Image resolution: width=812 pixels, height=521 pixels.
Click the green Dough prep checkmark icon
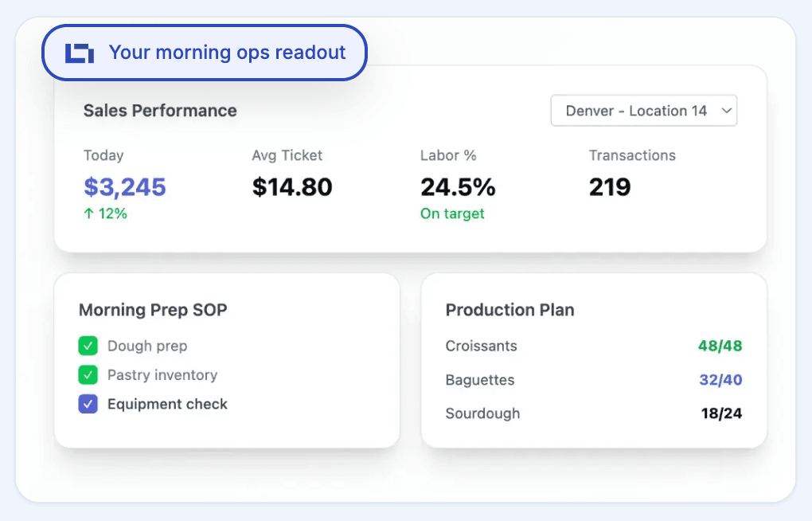tap(88, 346)
